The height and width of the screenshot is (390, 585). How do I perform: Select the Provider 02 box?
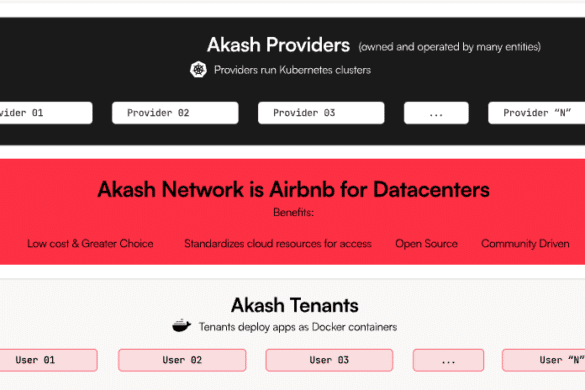coord(175,113)
